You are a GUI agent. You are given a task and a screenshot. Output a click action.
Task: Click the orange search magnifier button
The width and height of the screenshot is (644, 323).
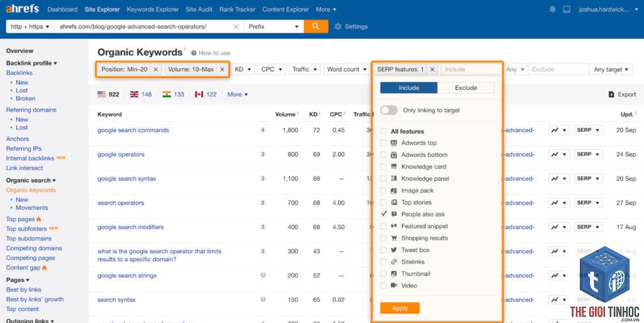[x=316, y=26]
